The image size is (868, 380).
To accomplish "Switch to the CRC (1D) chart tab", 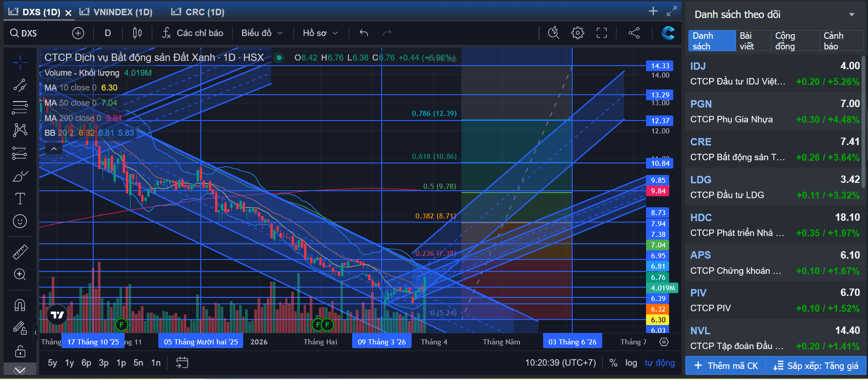I will (x=198, y=12).
